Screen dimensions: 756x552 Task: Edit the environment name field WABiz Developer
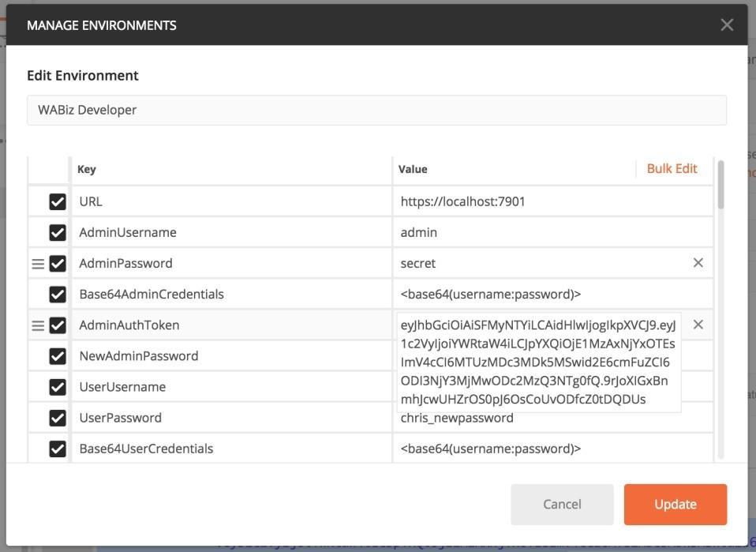coord(376,110)
